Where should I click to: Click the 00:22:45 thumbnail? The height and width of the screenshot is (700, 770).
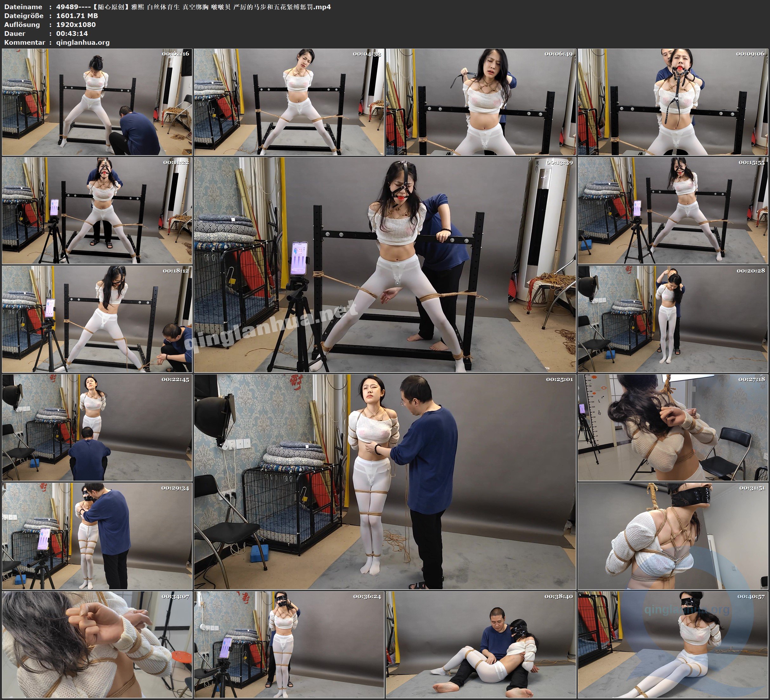[x=97, y=427]
